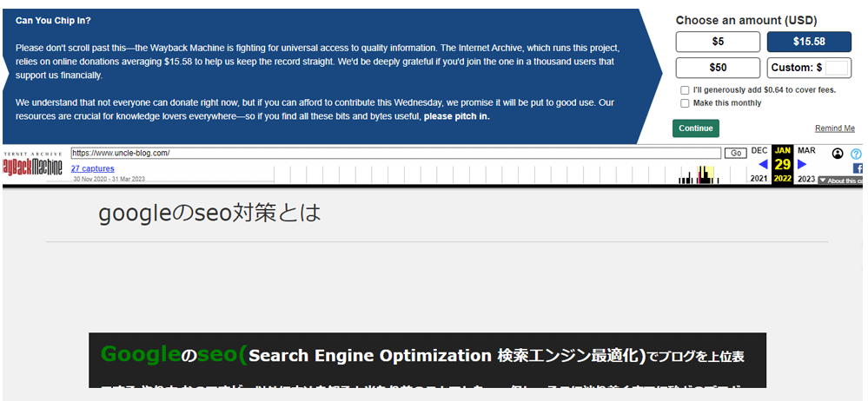
Task: Click the JAN 29 2022 current capture date
Action: coord(783,164)
